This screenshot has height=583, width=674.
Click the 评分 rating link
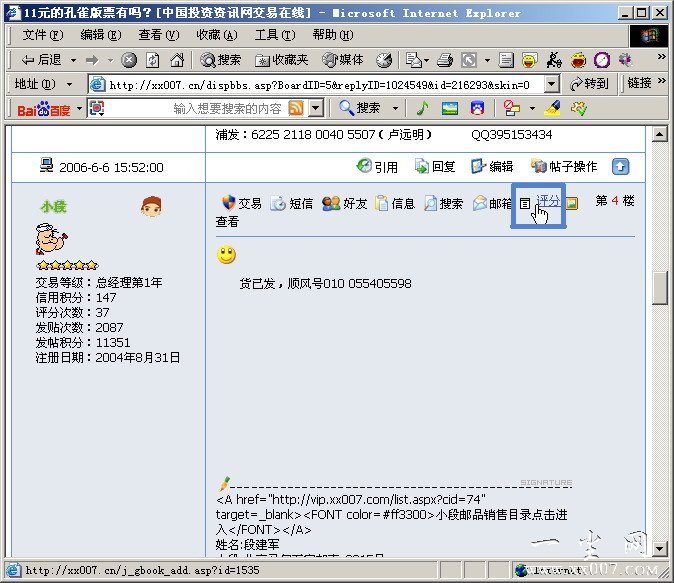(547, 201)
